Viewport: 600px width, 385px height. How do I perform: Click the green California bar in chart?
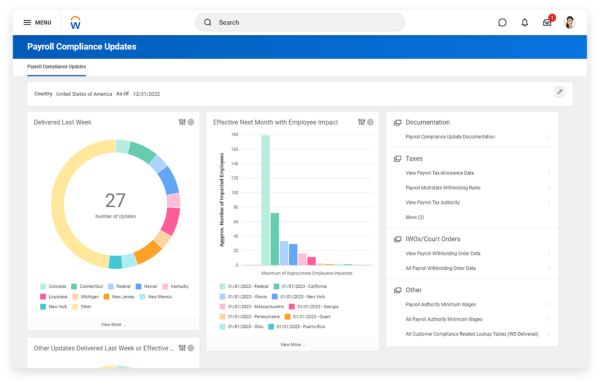coord(275,239)
